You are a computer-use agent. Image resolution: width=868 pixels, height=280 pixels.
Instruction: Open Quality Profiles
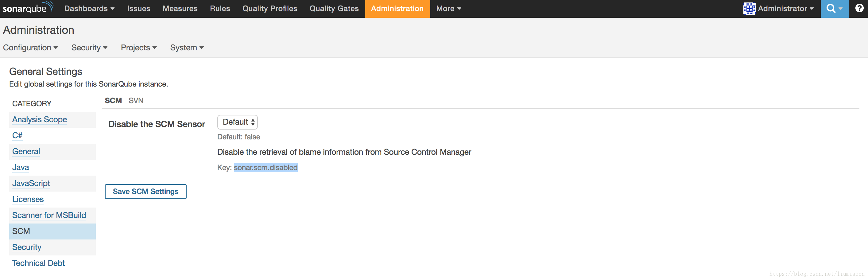point(269,8)
